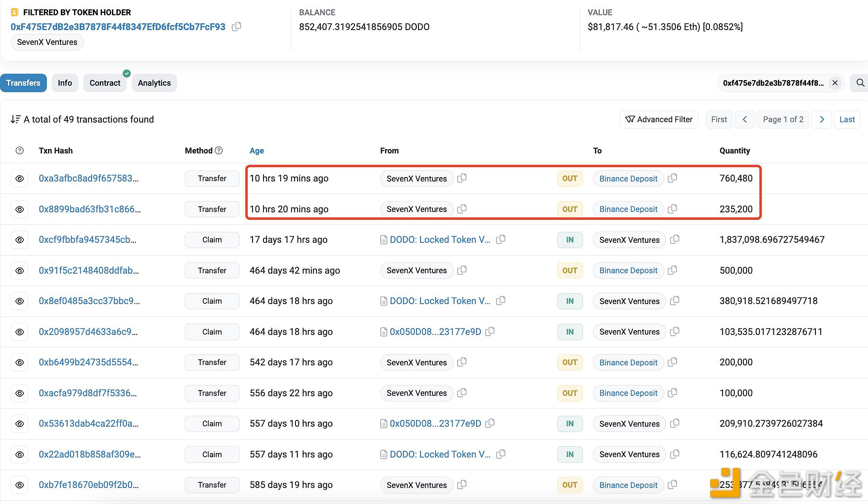868x504 pixels.
Task: Open the Analytics tab
Action: click(x=154, y=83)
